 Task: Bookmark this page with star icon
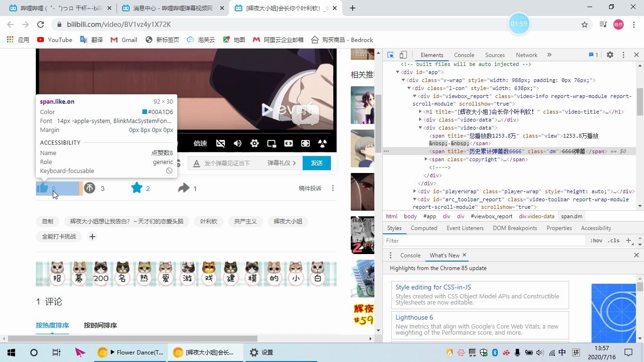tap(585, 25)
